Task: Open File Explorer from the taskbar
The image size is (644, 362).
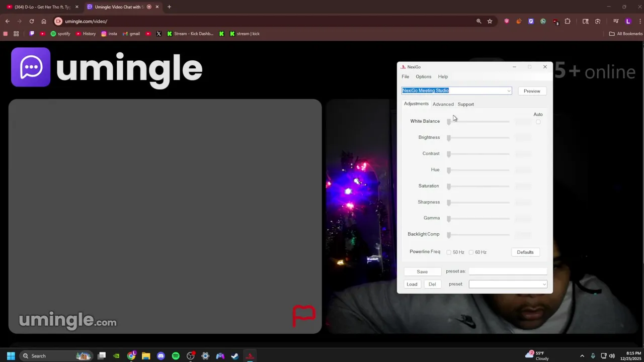Action: 146,356
